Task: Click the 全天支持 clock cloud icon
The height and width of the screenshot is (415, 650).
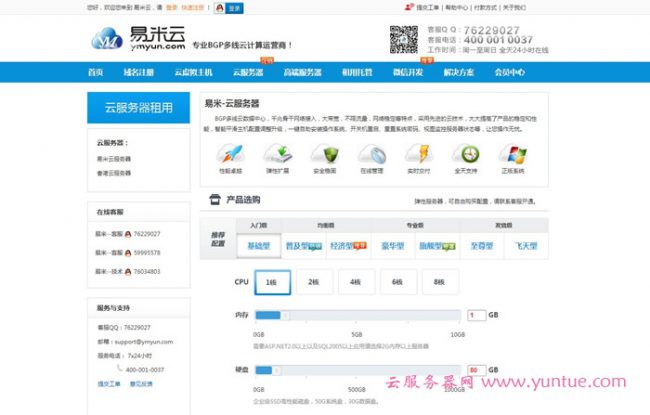Action: tap(466, 155)
